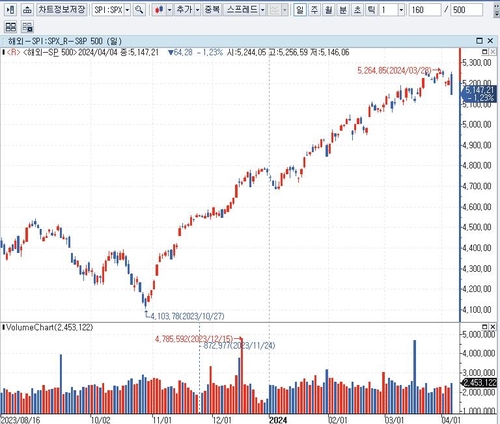The height and width of the screenshot is (424, 500).
Task: Click the 2024 year axis label
Action: tap(278, 420)
